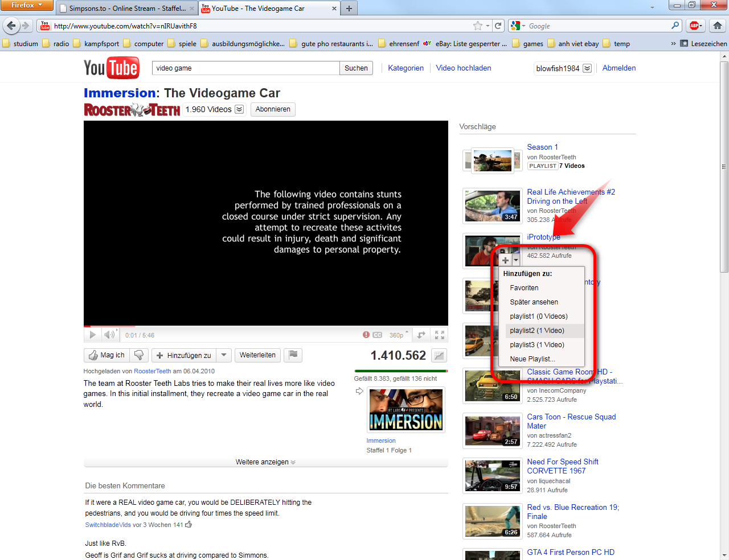Click the popout player arrow icon
729x560 pixels.
420,335
